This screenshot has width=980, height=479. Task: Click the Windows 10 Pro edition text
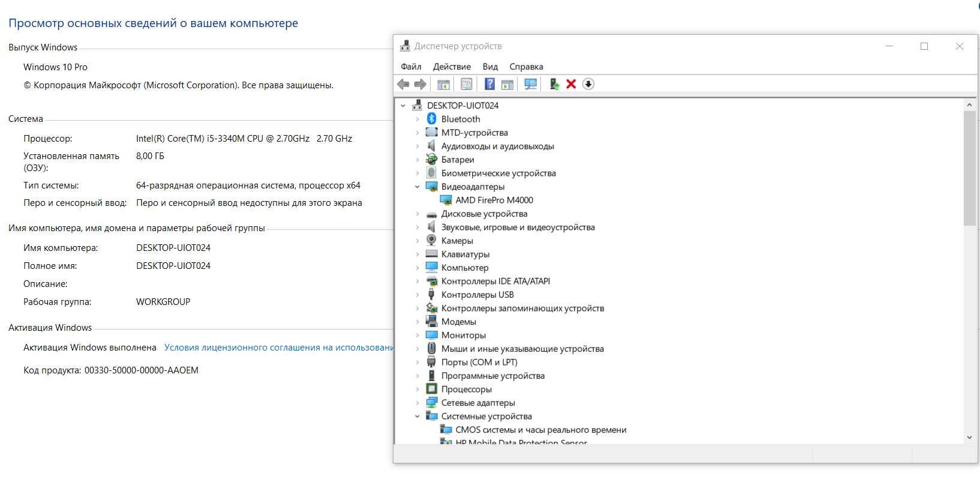pos(55,67)
